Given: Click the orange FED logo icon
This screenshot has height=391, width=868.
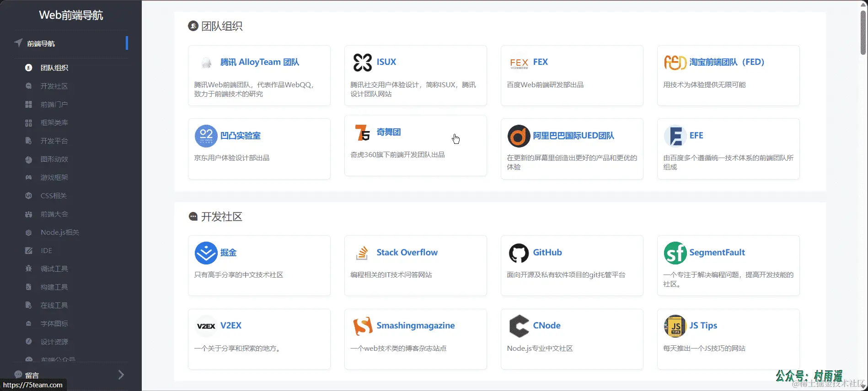Looking at the screenshot, I should (x=675, y=63).
